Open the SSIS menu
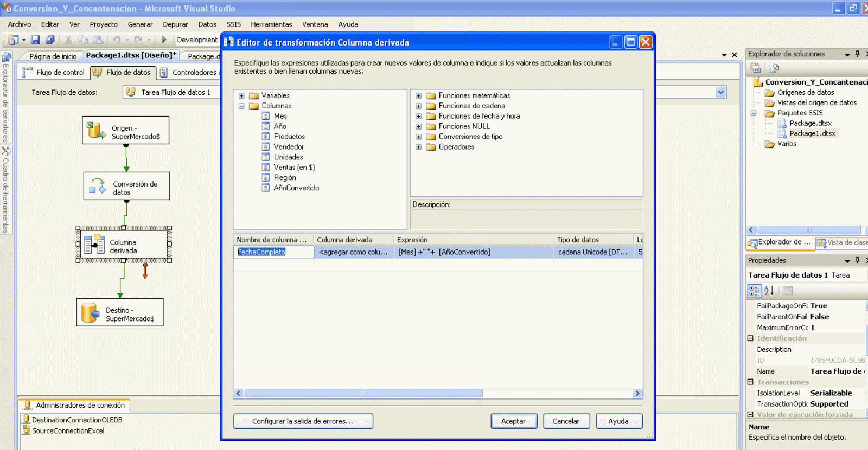This screenshot has height=450, width=868. click(234, 24)
